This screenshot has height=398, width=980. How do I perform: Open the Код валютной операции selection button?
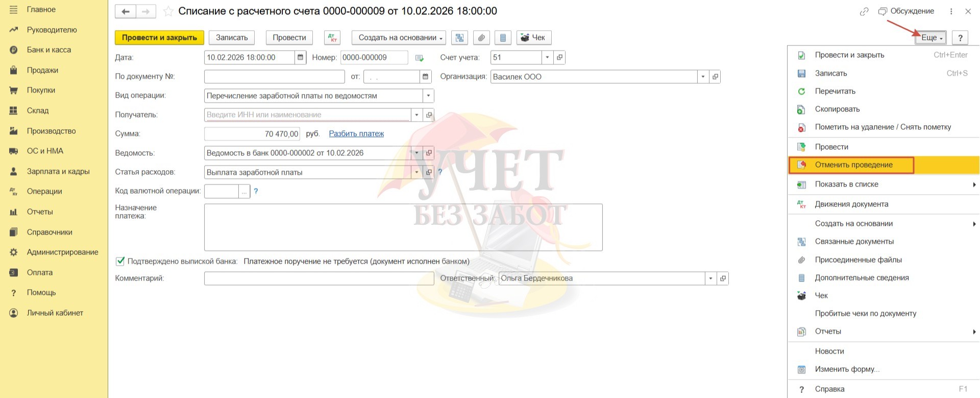(x=244, y=192)
